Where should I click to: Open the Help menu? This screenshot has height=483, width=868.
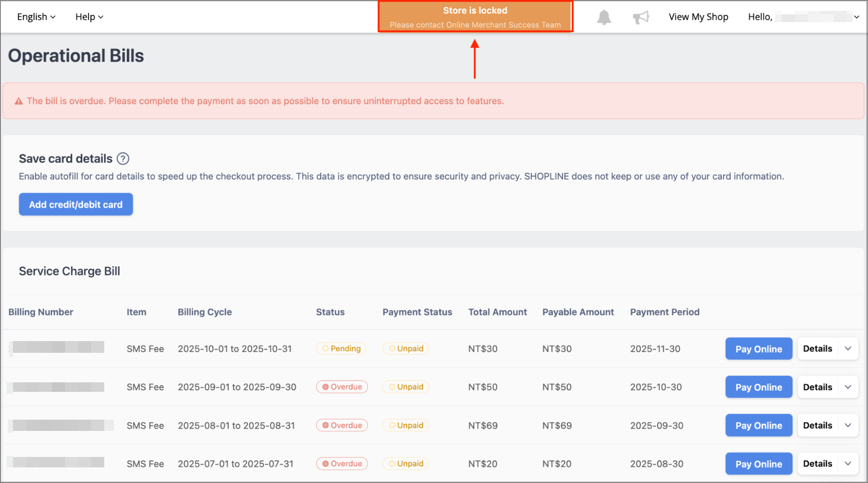(x=89, y=17)
